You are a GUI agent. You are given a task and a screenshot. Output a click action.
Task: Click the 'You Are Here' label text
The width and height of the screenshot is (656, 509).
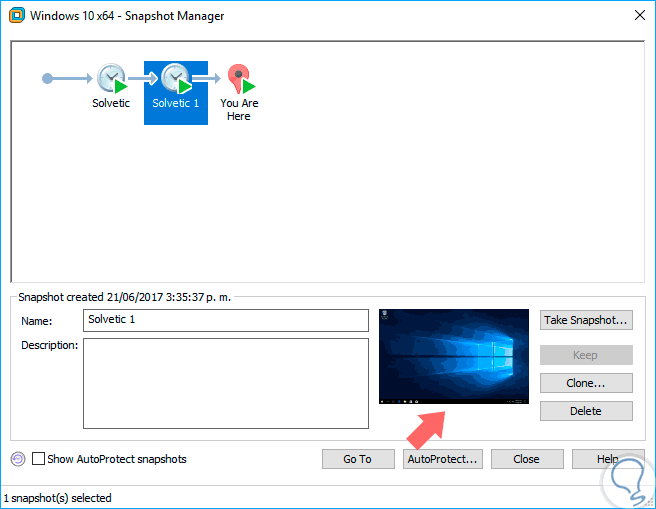239,109
